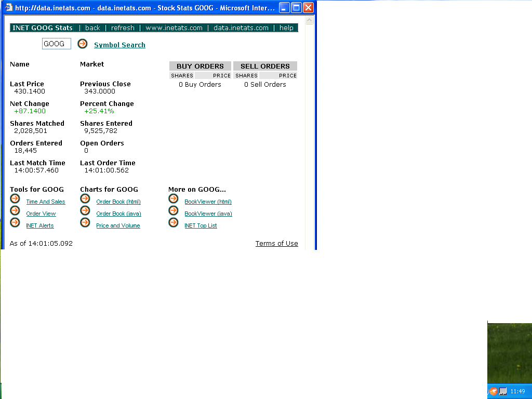
Task: Click the orange tray icon in the taskbar
Action: click(494, 391)
